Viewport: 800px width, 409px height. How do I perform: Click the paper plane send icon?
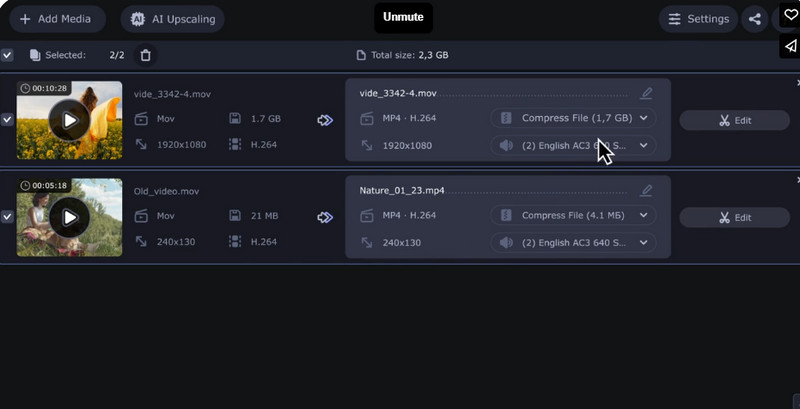pos(790,46)
